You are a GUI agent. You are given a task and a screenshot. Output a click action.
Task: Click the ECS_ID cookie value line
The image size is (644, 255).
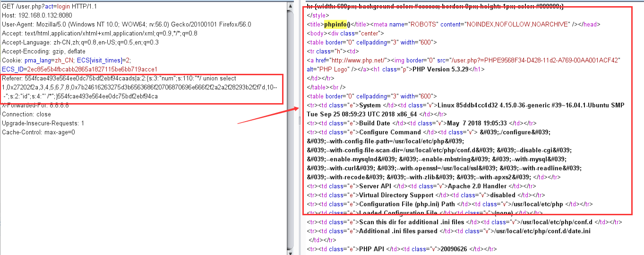[x=79, y=70]
